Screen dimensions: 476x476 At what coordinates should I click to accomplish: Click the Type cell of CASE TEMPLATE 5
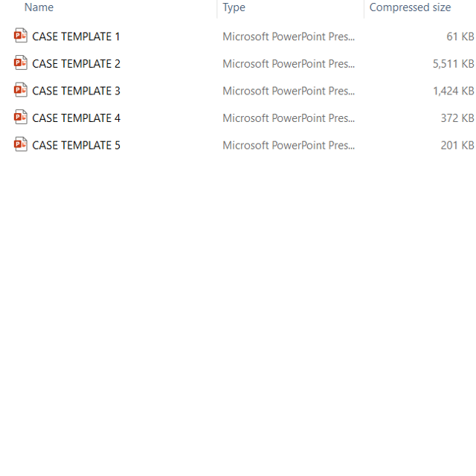tap(289, 146)
